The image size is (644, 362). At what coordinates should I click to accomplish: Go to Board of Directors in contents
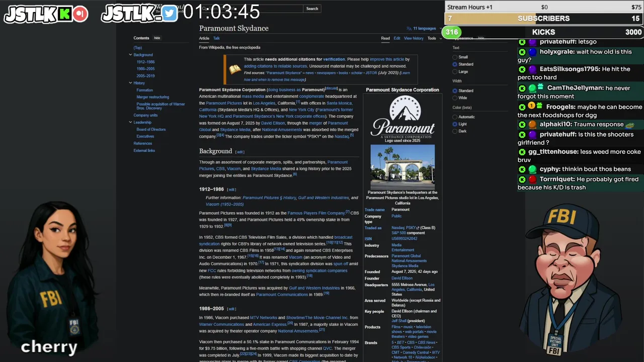click(151, 129)
